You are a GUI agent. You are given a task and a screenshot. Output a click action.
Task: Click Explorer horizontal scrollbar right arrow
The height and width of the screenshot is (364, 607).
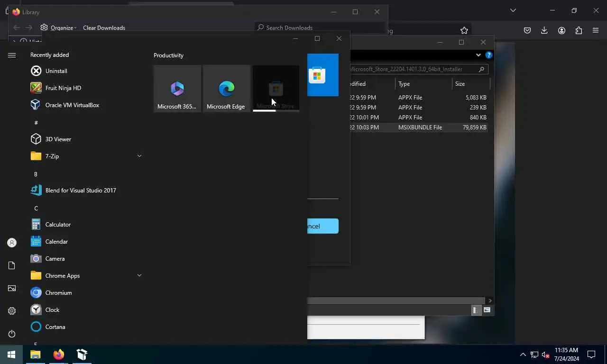490,300
